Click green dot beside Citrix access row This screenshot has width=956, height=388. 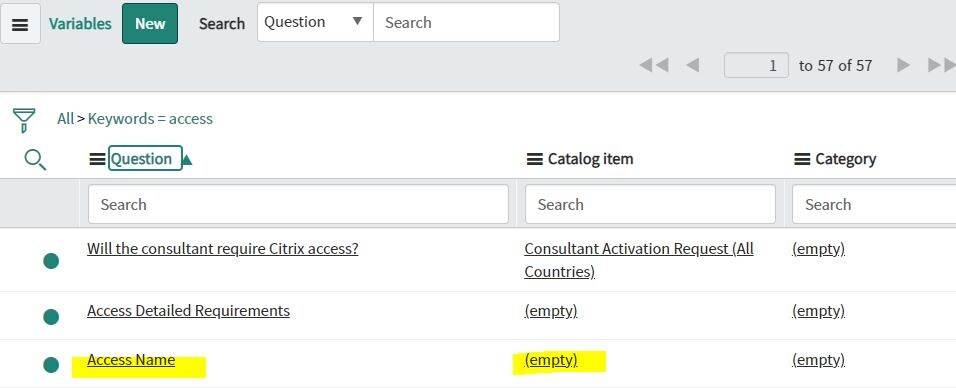[51, 261]
